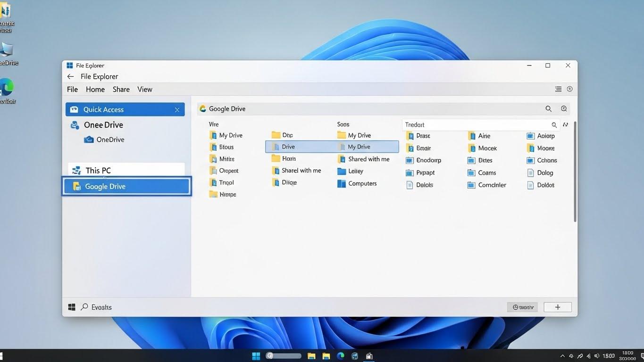Select the Computers folder under Sons
The image size is (644, 362).
[x=362, y=183]
